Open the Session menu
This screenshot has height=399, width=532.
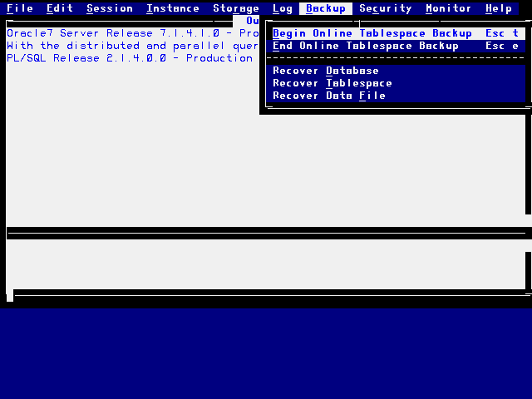click(x=110, y=8)
